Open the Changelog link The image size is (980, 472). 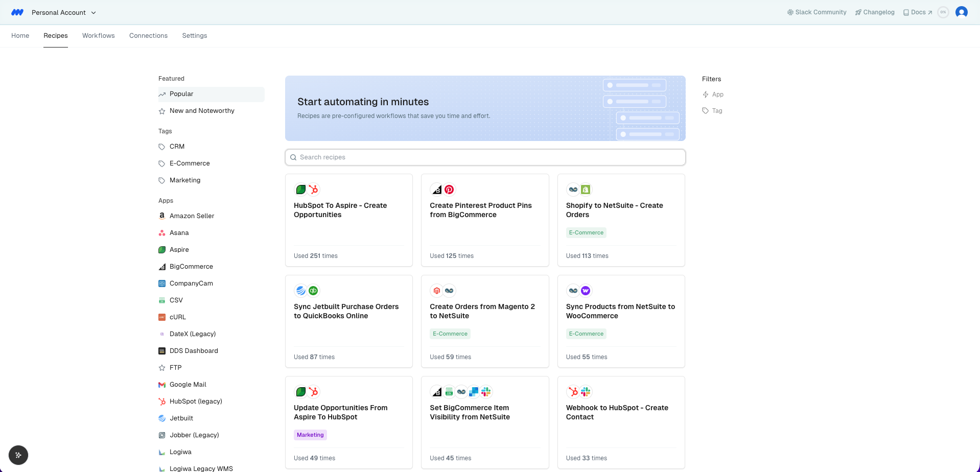click(x=875, y=12)
